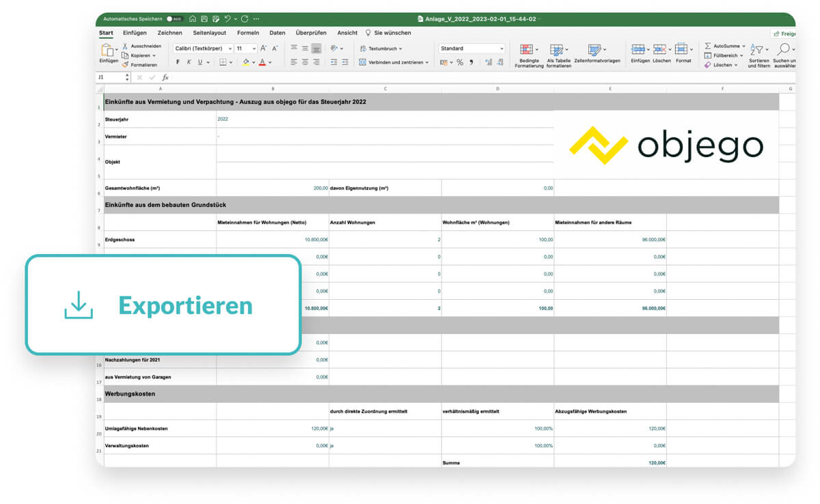The height and width of the screenshot is (504, 820).
Task: Toggle bold formatting (F)
Action: 178,62
